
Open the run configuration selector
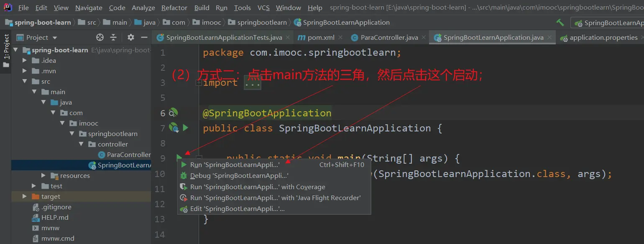point(608,23)
